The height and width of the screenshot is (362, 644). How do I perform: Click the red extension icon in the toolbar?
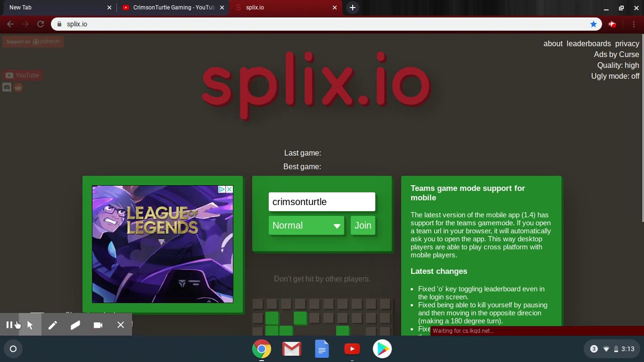612,24
